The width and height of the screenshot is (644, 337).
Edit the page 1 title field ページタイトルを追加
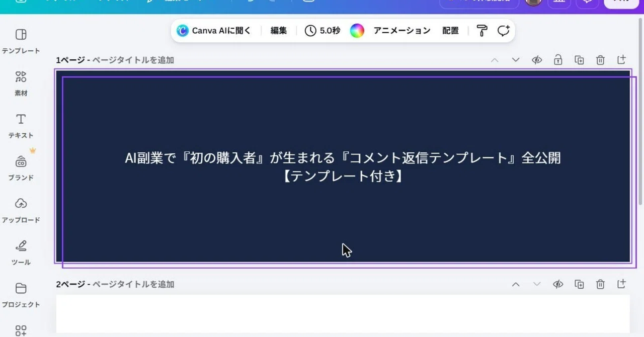pyautogui.click(x=133, y=60)
